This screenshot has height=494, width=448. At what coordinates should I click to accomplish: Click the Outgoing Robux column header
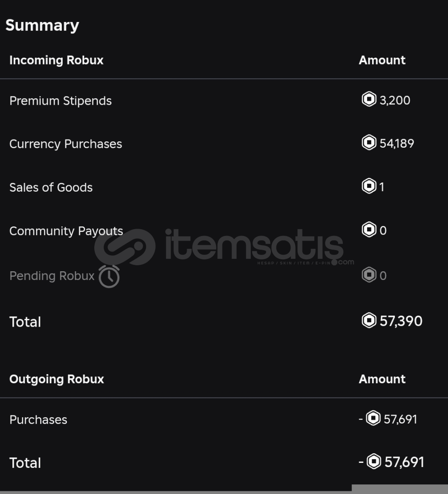pos(56,379)
